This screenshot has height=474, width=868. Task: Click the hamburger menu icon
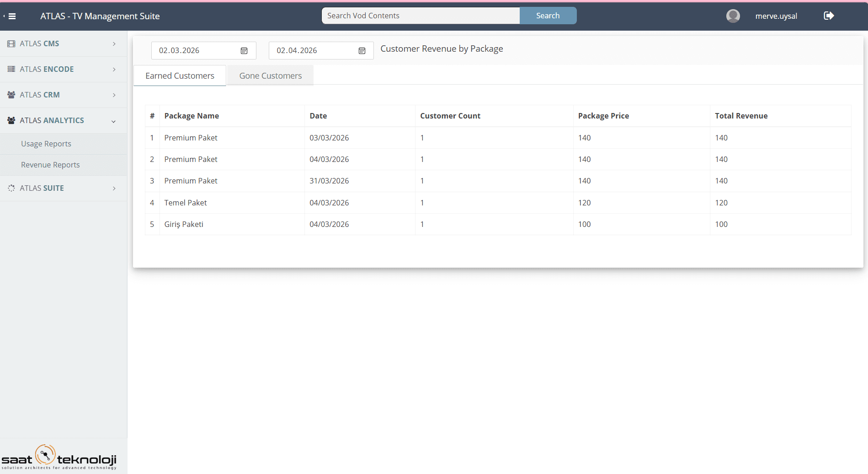[12, 16]
